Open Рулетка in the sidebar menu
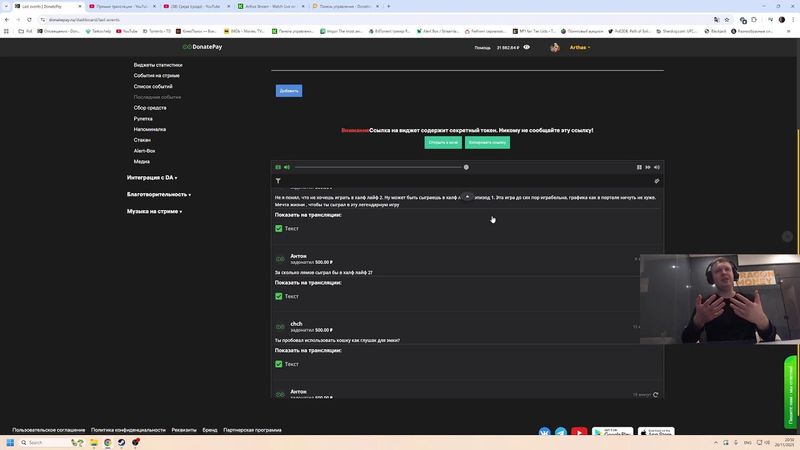 point(143,118)
